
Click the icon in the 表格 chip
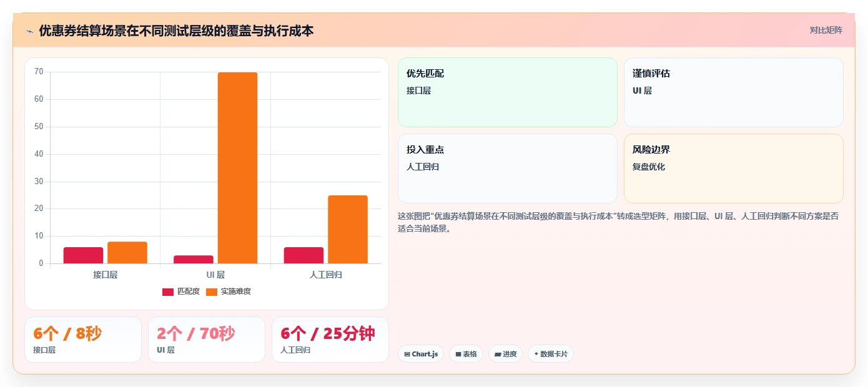[458, 354]
